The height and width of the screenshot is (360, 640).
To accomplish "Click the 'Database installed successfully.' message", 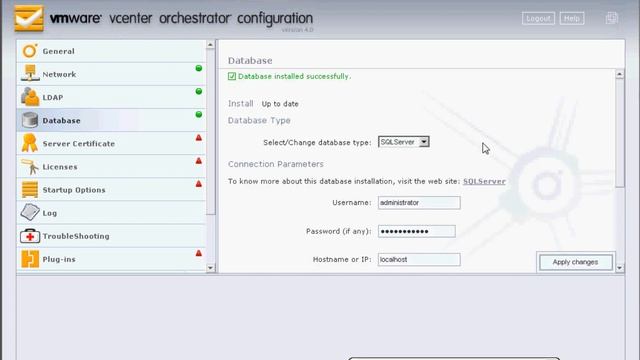I will click(x=294, y=76).
